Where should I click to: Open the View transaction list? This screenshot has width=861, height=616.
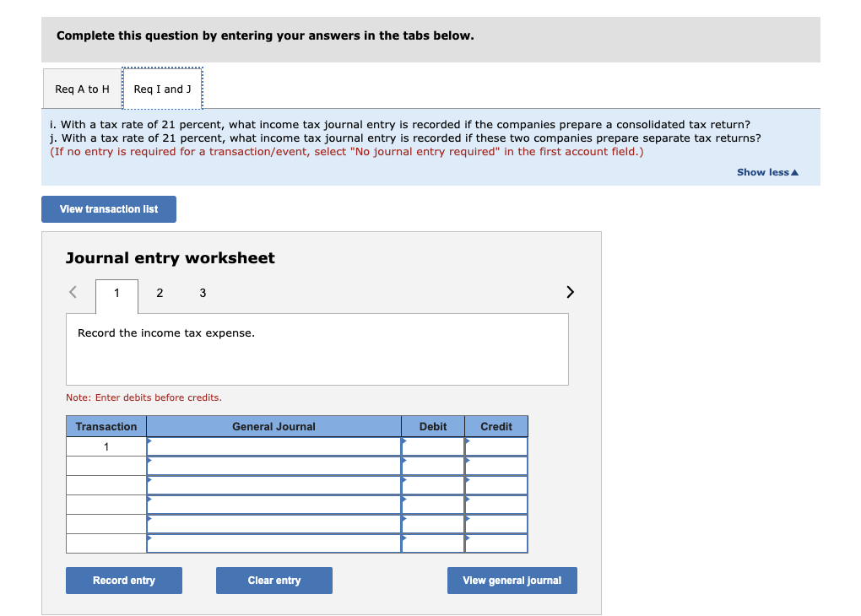coord(109,209)
